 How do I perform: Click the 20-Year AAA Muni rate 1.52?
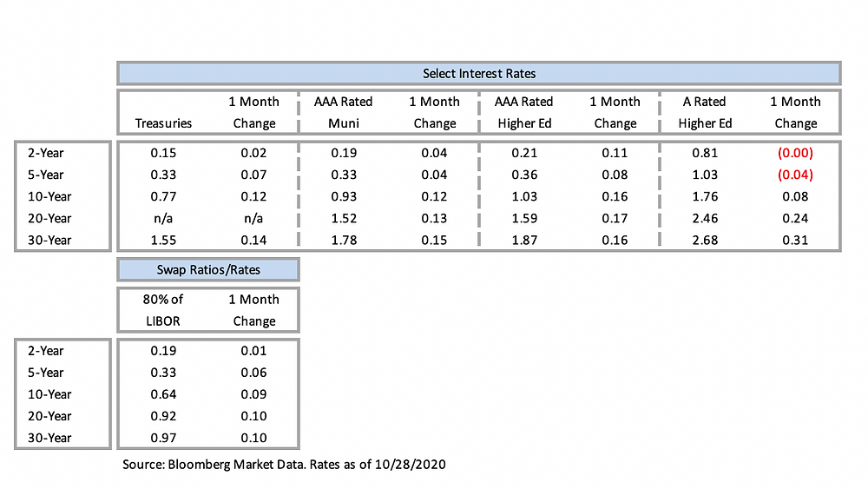click(344, 219)
